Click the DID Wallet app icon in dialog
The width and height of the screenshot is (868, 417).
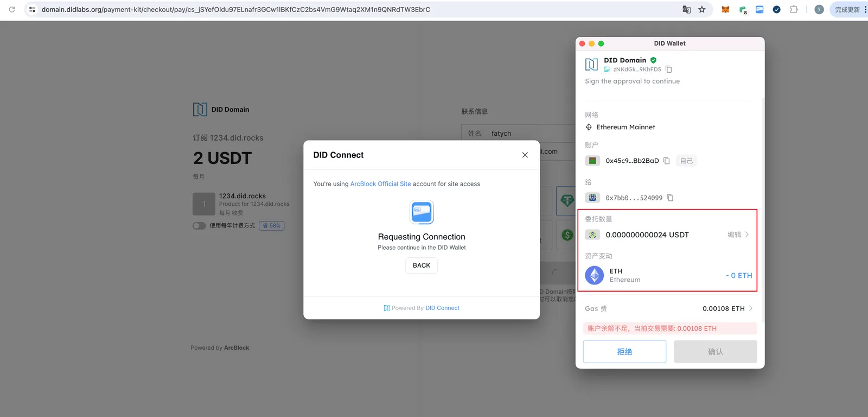click(422, 212)
